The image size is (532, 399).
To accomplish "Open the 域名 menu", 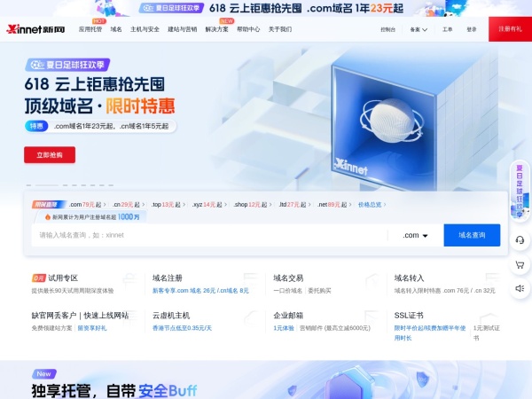I will pyautogui.click(x=116, y=29).
